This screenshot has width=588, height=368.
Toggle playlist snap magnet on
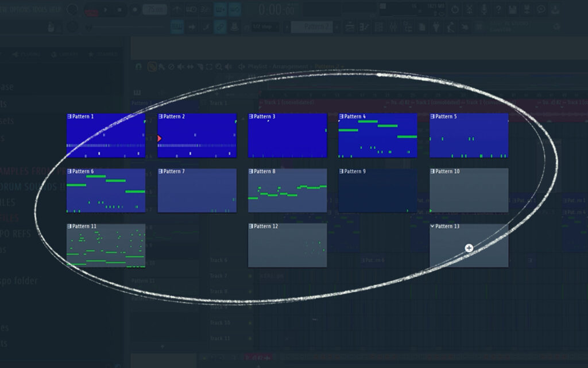[x=138, y=67]
